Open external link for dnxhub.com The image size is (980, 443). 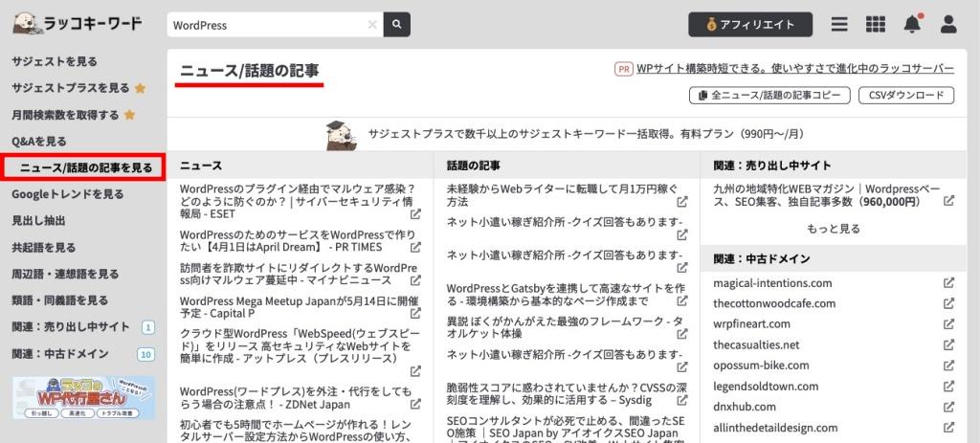pos(948,407)
